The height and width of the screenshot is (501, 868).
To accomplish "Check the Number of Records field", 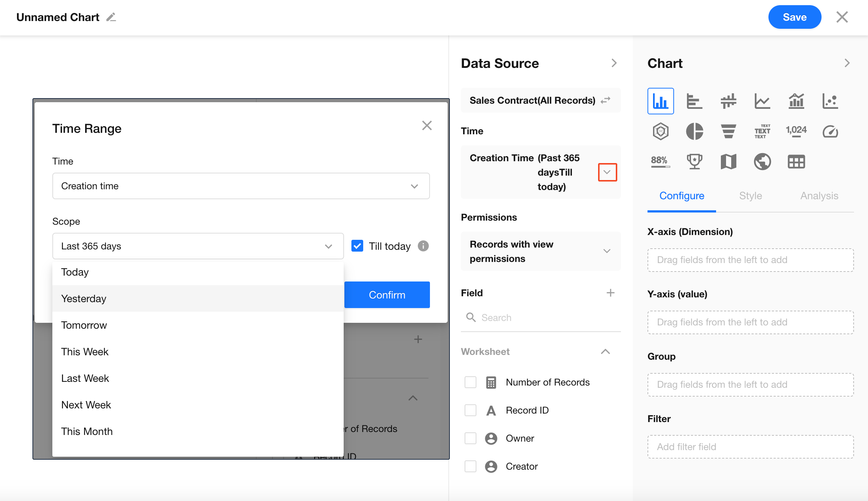I will [x=471, y=382].
